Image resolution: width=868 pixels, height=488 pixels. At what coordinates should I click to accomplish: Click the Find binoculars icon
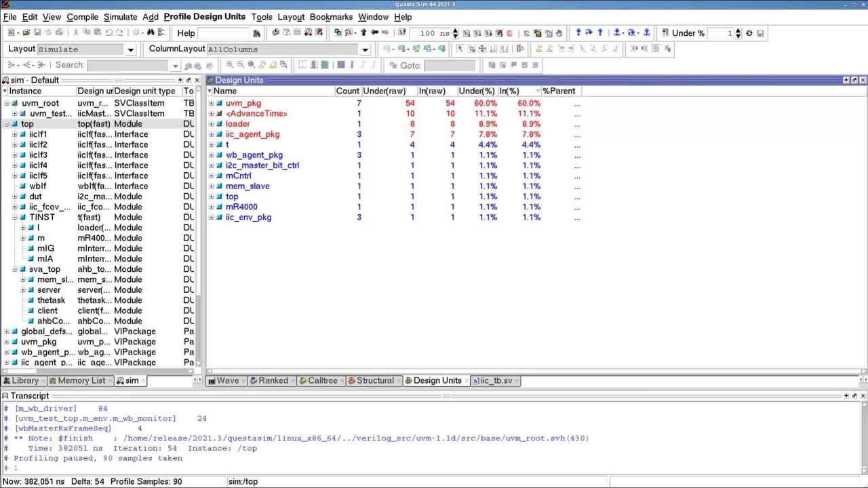pos(151,33)
